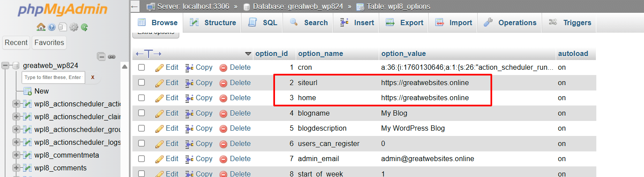
Task: Click table icon beside wpl8_comments
Action: [27, 168]
